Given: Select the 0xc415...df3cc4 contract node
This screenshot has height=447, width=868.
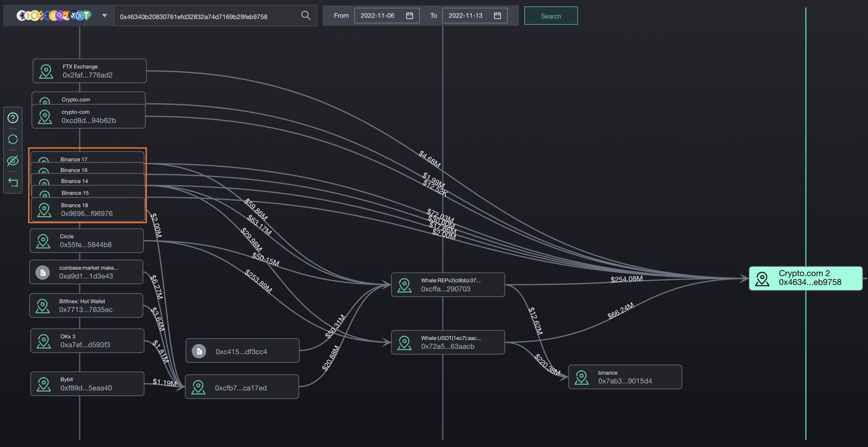Looking at the screenshot, I should coord(243,351).
